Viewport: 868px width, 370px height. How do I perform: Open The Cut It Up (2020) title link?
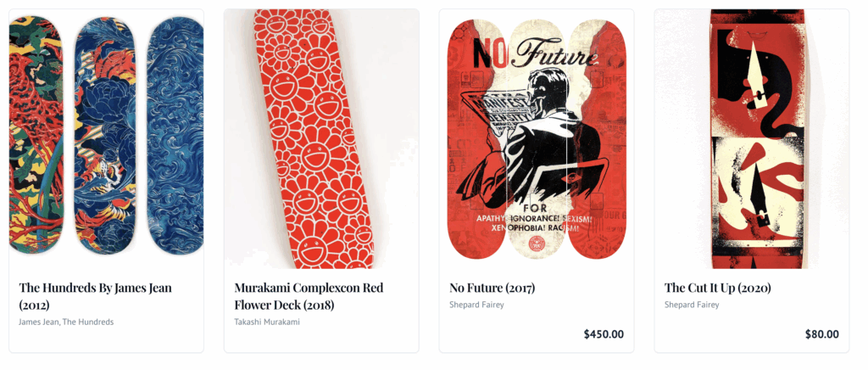[717, 288]
